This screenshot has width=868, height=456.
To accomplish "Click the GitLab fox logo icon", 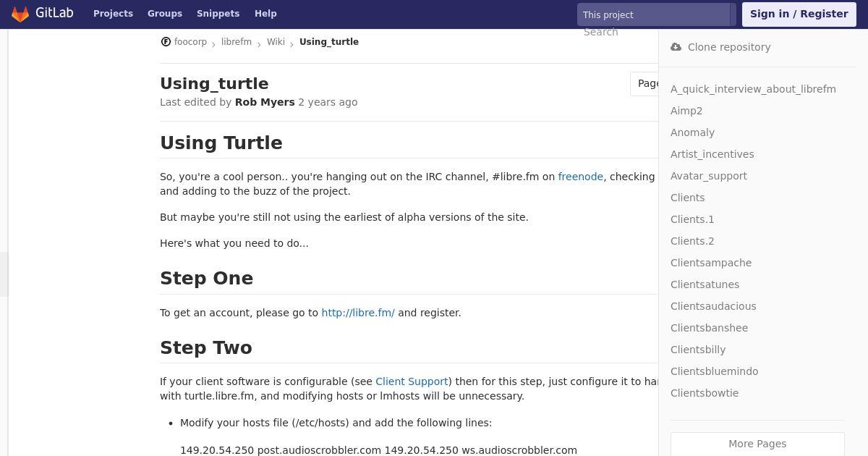I will (20, 14).
